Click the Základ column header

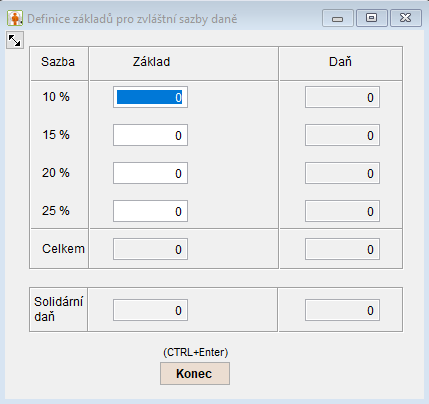(151, 62)
